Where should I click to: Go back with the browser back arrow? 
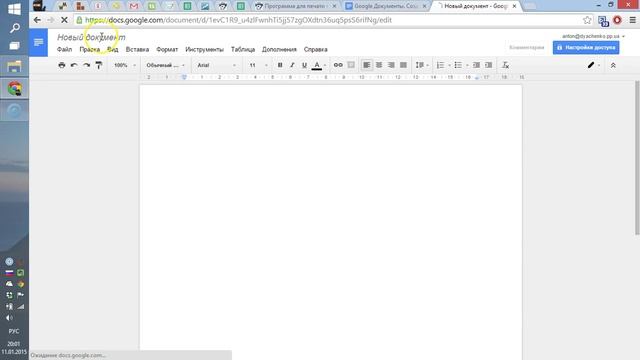(37, 20)
